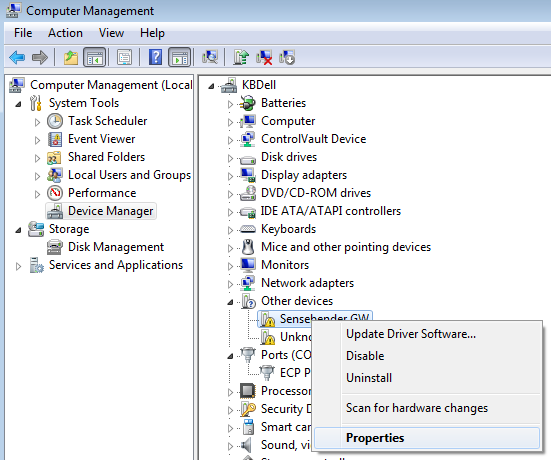Click the Security Devices key icon
The width and height of the screenshot is (551, 460).
(x=248, y=409)
